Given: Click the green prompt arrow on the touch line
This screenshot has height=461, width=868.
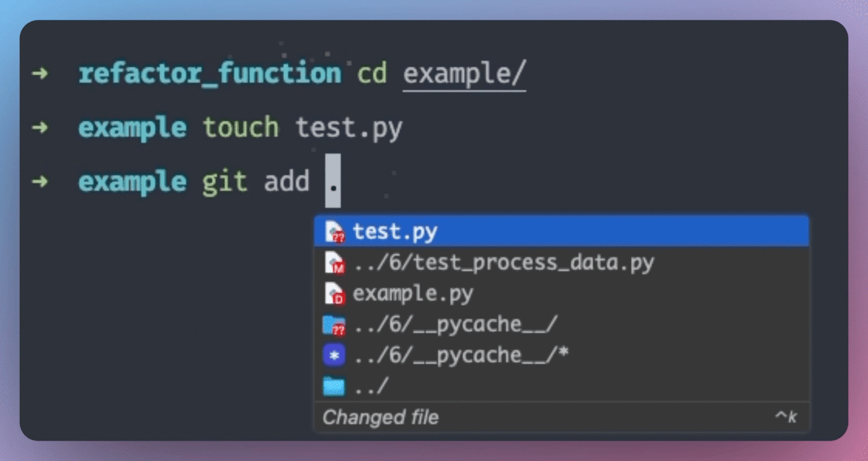Looking at the screenshot, I should point(39,127).
